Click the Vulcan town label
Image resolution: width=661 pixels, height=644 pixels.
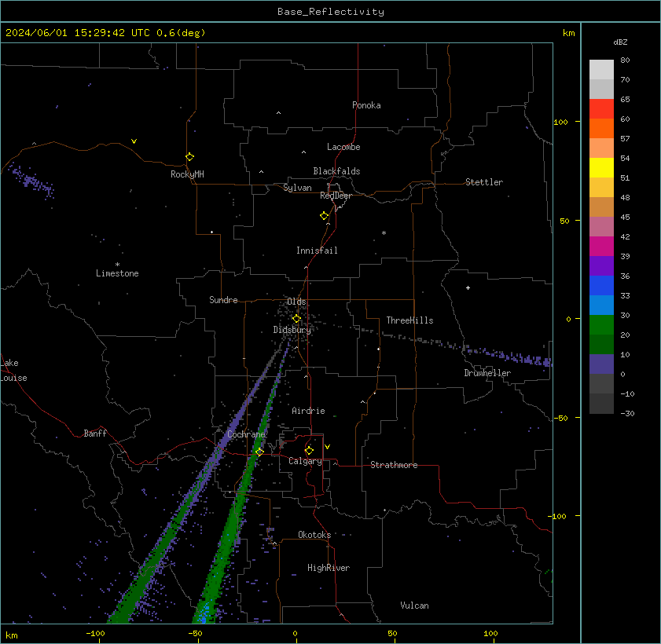click(x=414, y=606)
